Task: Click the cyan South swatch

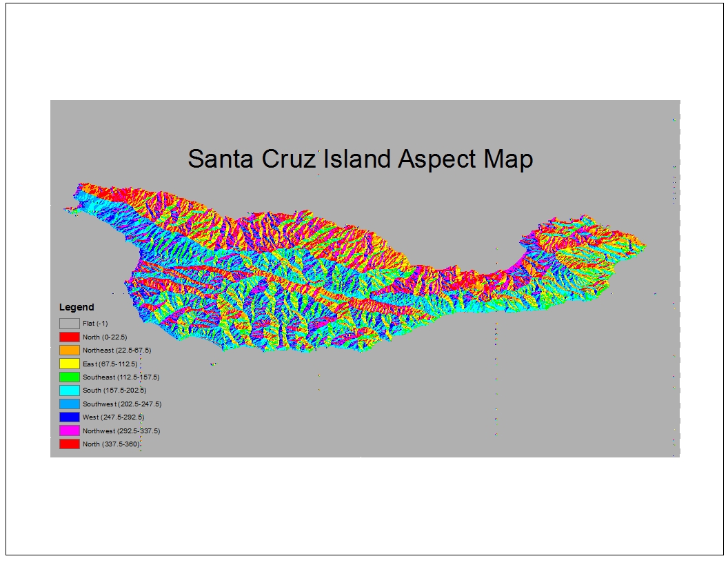Action: (69, 391)
